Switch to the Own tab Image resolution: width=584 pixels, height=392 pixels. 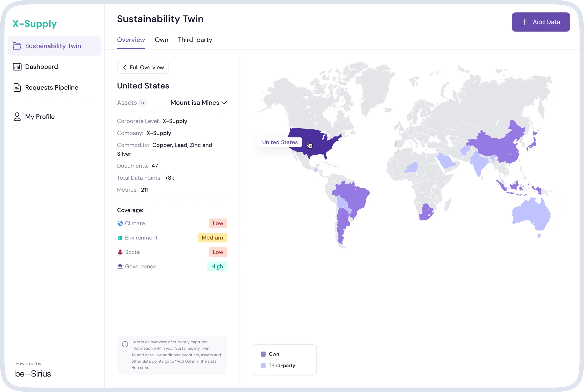(161, 40)
